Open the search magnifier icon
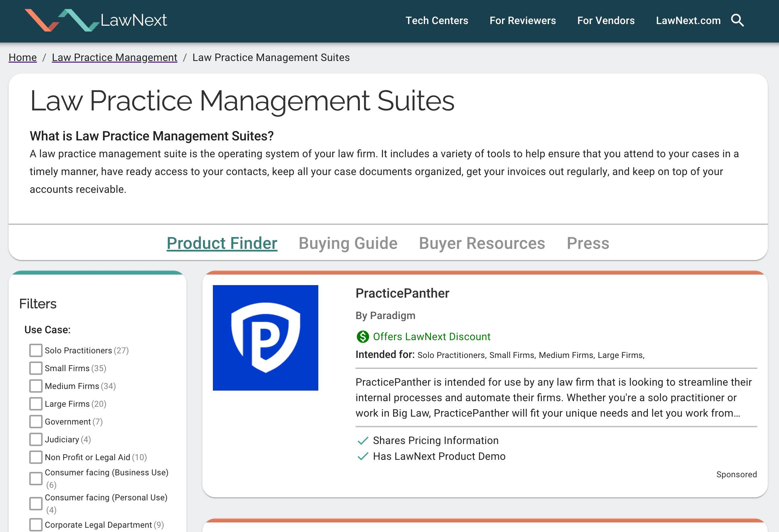Image resolution: width=779 pixels, height=532 pixels. tap(737, 20)
